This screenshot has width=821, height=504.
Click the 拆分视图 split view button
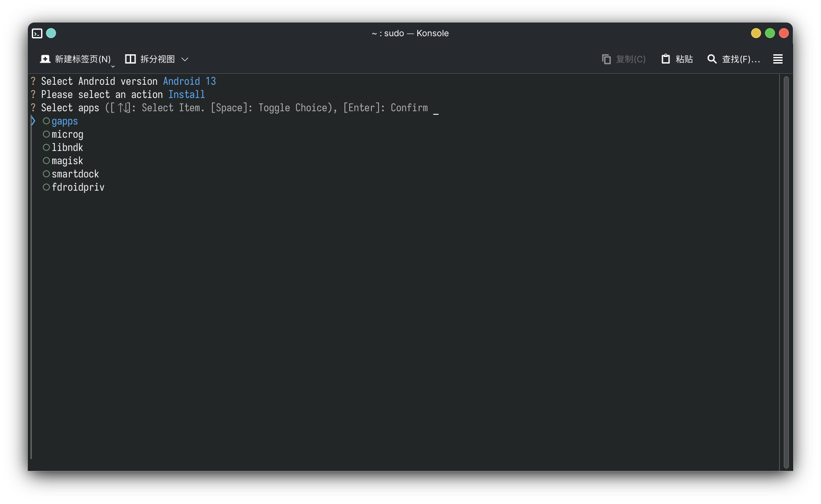(x=150, y=59)
